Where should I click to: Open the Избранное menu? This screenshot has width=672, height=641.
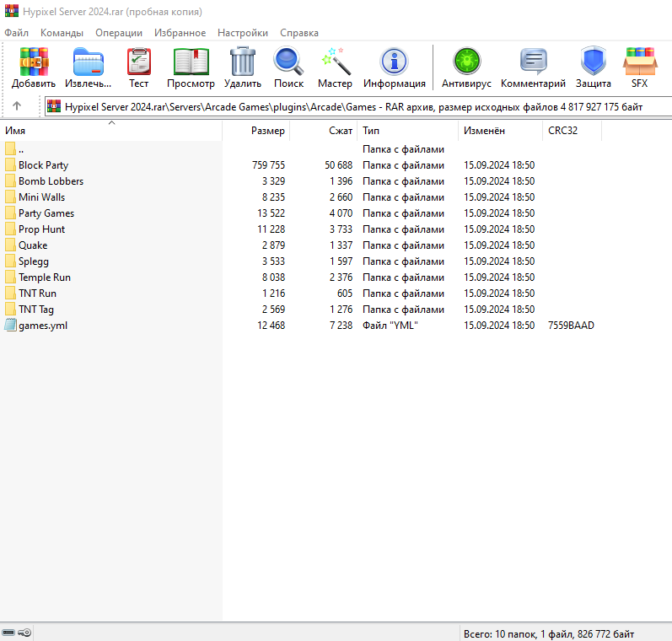180,33
